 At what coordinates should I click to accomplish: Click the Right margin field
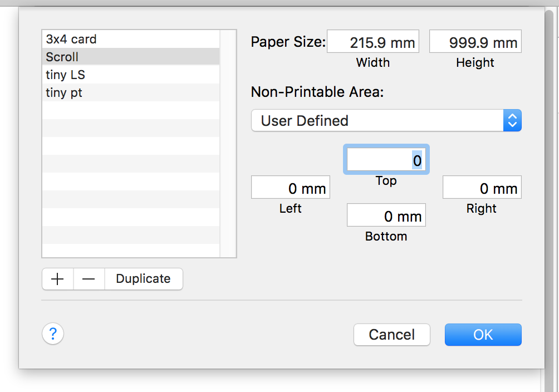(482, 188)
